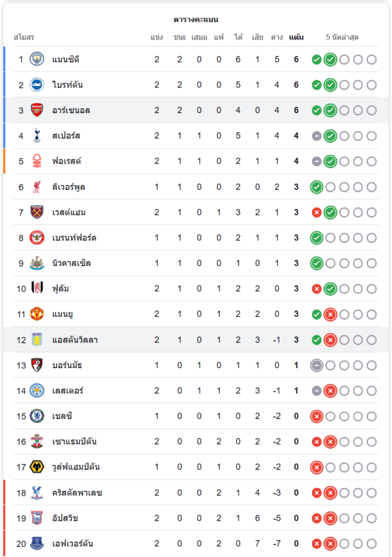Click the Brighton club crest icon
The width and height of the screenshot is (392, 557).
pyautogui.click(x=37, y=85)
